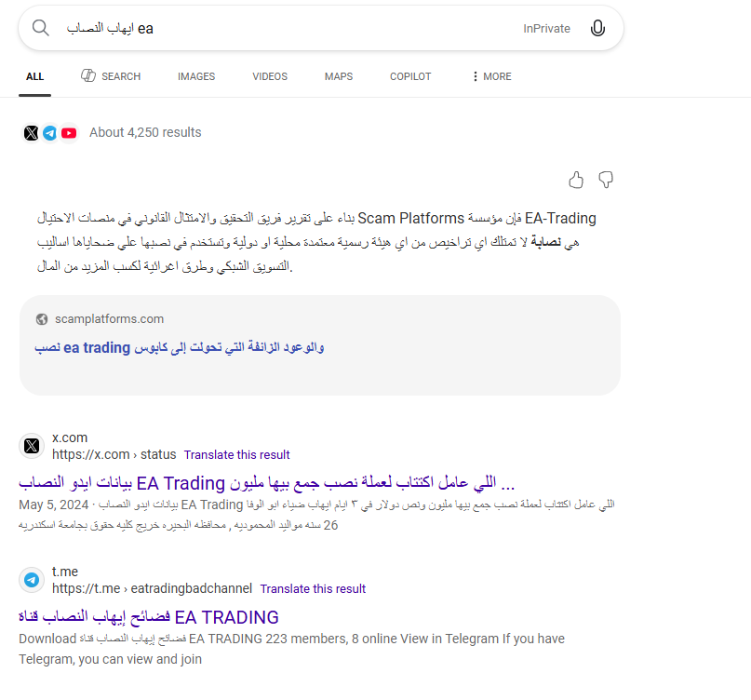Give thumbs down on the answer

point(606,181)
